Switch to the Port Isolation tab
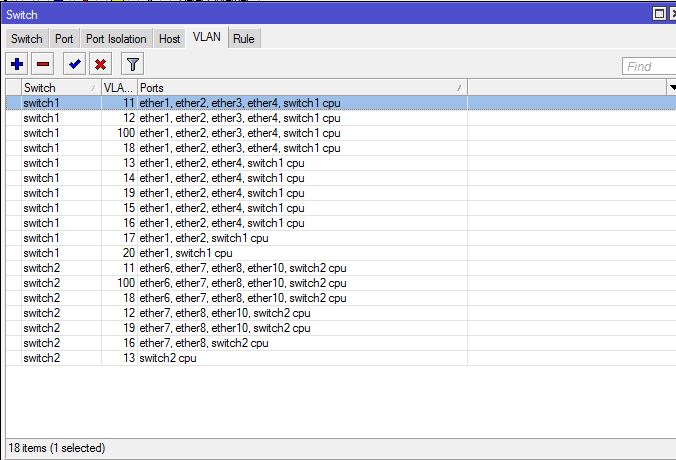 point(116,39)
